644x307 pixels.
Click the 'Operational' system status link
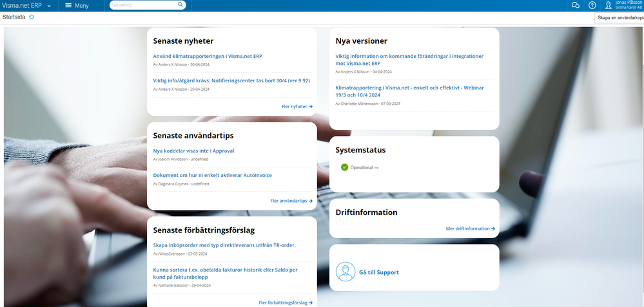coord(364,167)
